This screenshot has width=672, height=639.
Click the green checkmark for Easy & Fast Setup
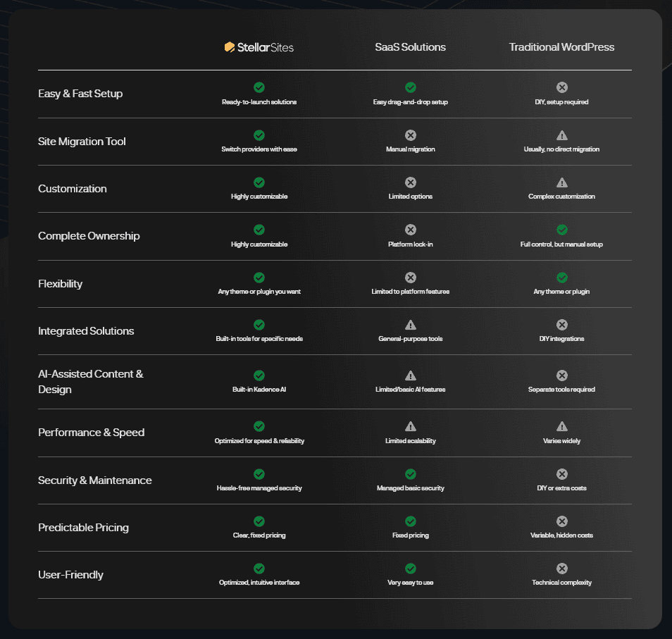click(259, 87)
